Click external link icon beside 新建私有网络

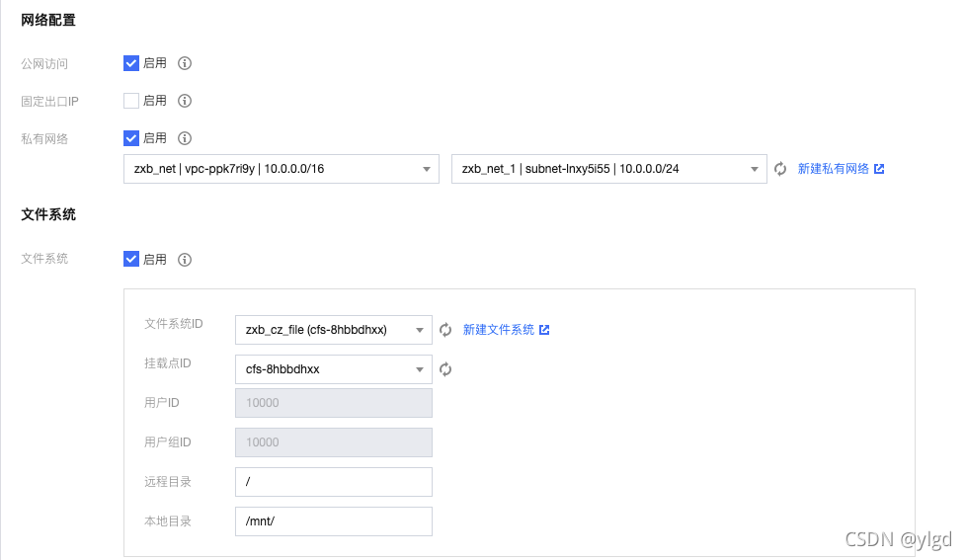click(x=879, y=169)
